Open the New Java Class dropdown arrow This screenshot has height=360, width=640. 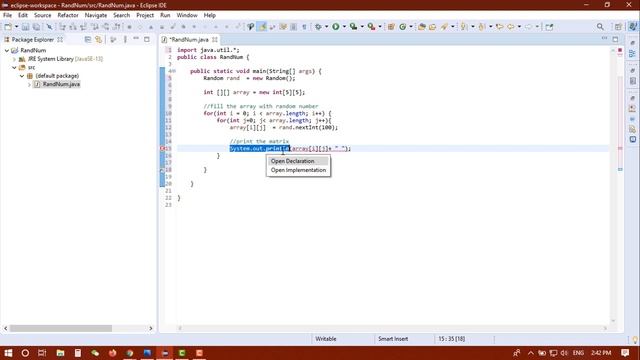411,27
